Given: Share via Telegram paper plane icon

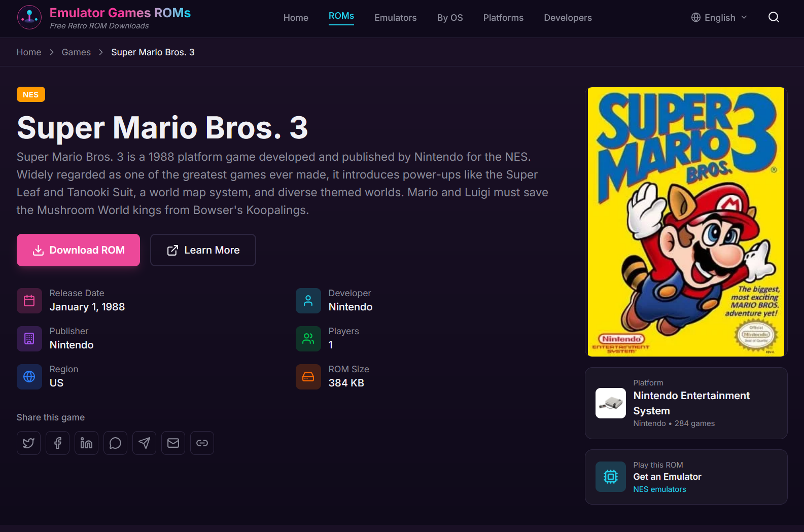Looking at the screenshot, I should click(144, 443).
